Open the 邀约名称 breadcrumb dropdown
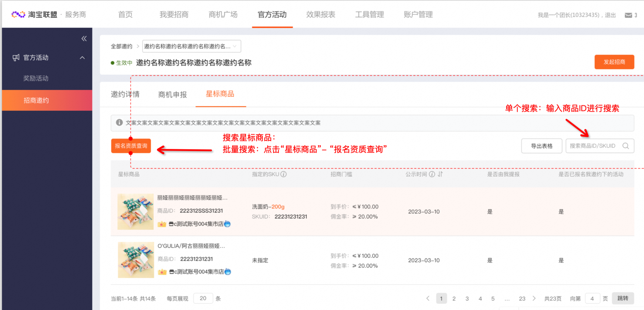This screenshot has height=310, width=644. click(x=191, y=46)
